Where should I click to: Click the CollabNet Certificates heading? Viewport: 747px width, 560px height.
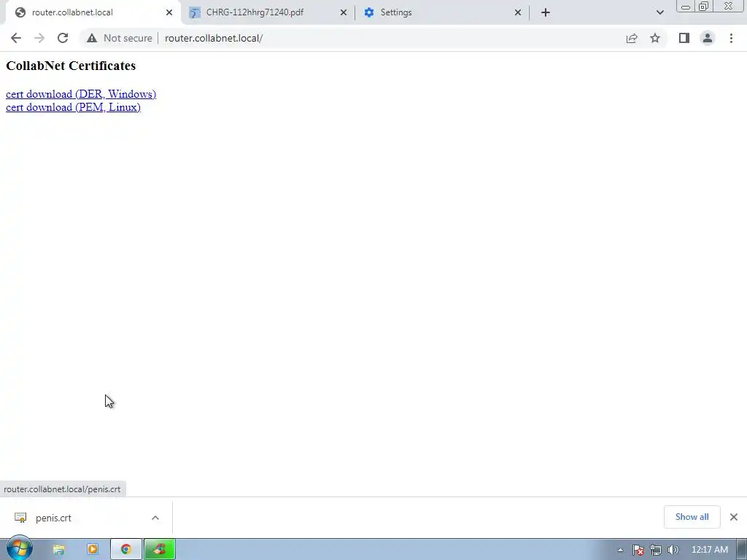click(x=71, y=66)
